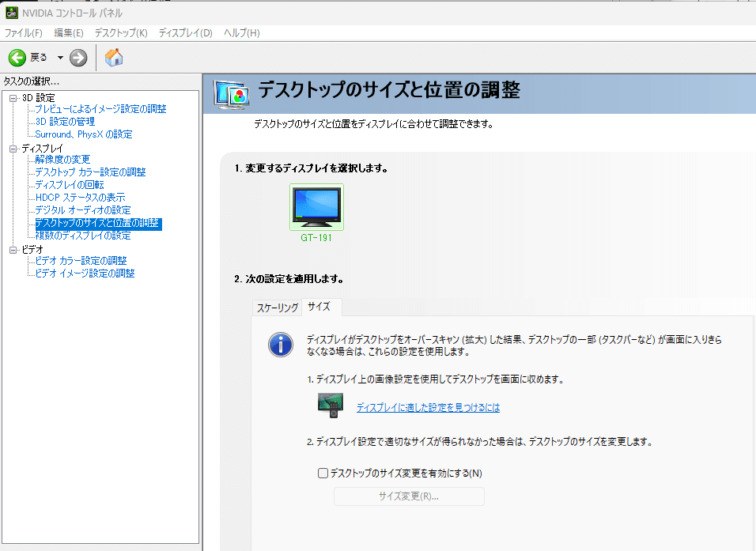756x551 pixels.
Task: Open ディスプレイの回転 page
Action: pyautogui.click(x=70, y=185)
